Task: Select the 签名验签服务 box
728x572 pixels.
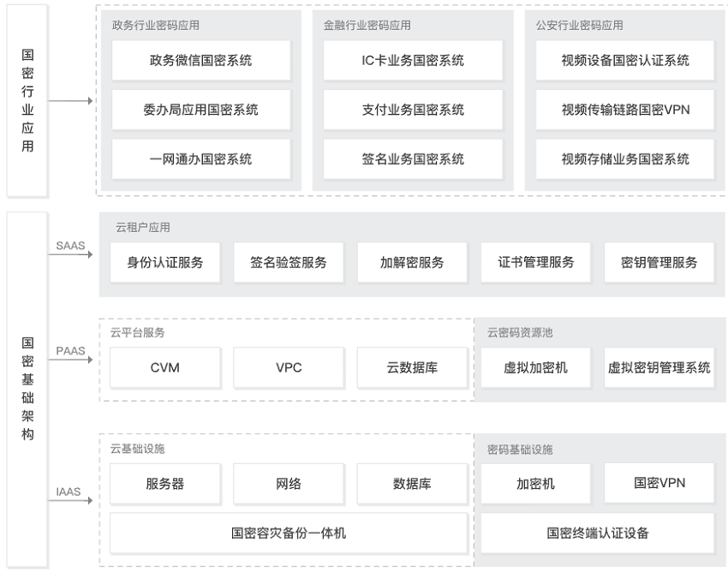Action: pos(289,263)
